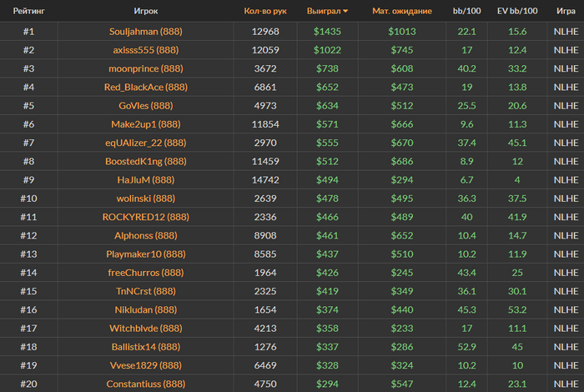Click the Рейтинг column header
584x392 pixels.
pyautogui.click(x=28, y=11)
